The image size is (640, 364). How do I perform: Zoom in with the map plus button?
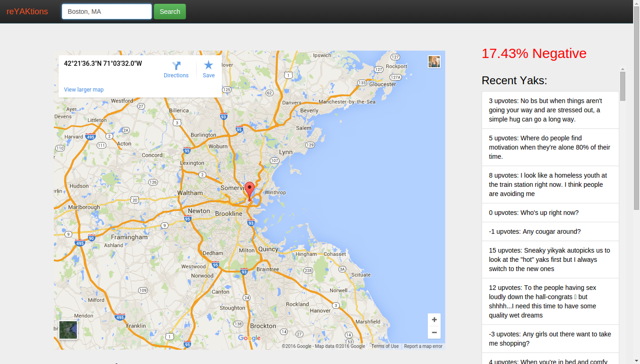tap(434, 320)
